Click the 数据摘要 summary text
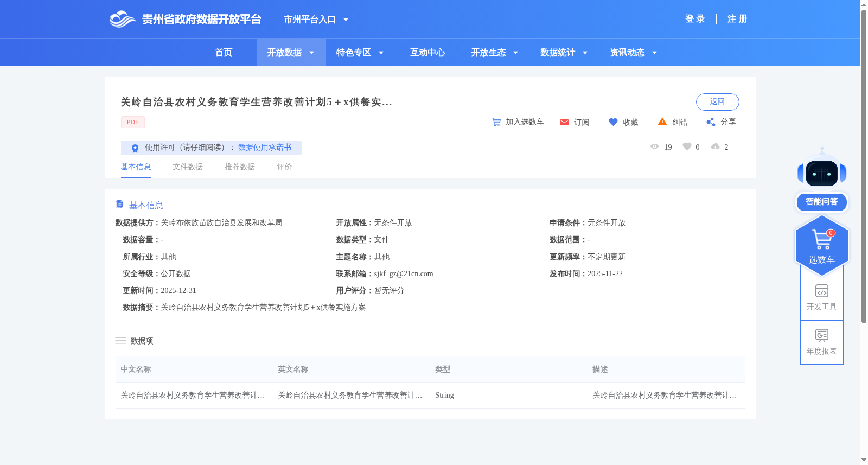The image size is (868, 465). tap(263, 308)
